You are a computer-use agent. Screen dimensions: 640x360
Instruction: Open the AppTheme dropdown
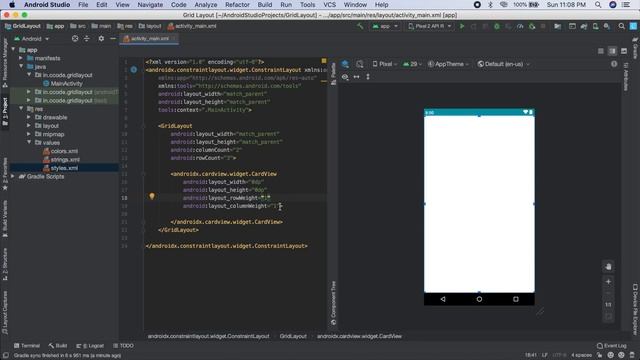pyautogui.click(x=449, y=64)
